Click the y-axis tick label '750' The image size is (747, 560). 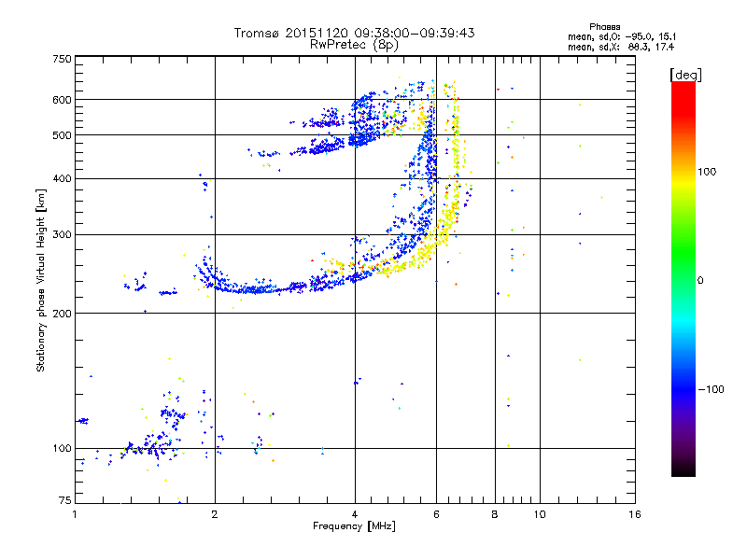click(x=62, y=59)
